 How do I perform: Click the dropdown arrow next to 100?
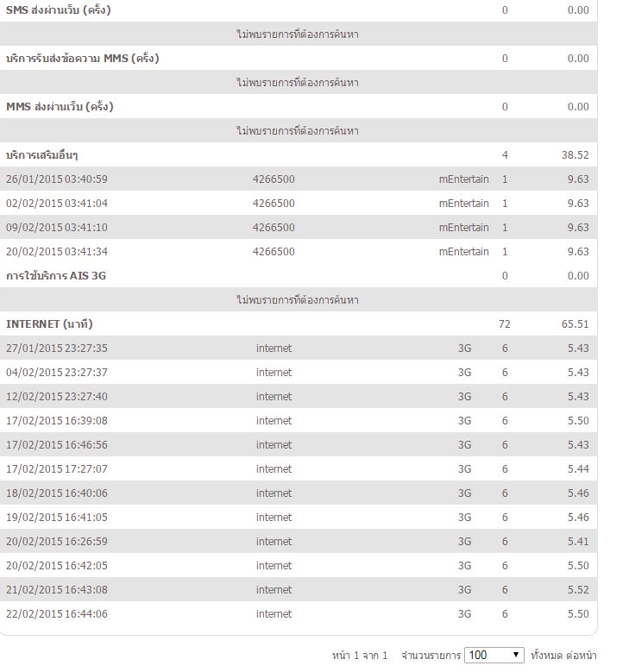pos(516,655)
